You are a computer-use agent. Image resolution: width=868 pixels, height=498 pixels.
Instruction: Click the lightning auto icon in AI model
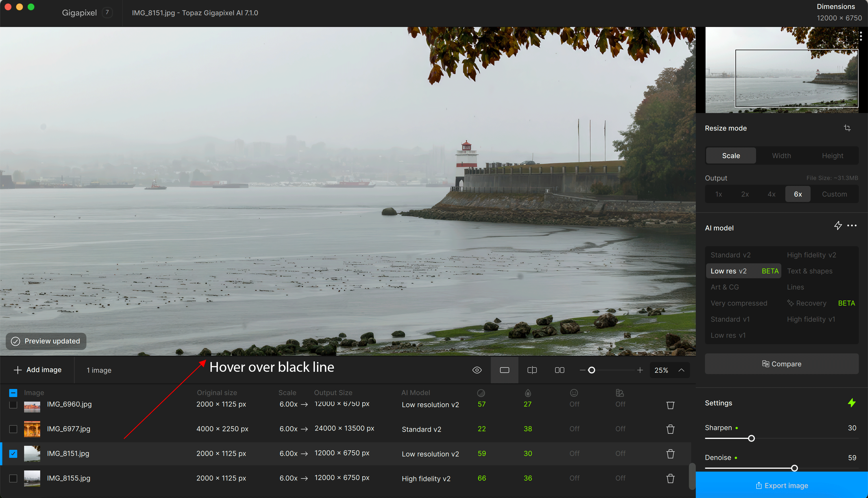coord(838,226)
